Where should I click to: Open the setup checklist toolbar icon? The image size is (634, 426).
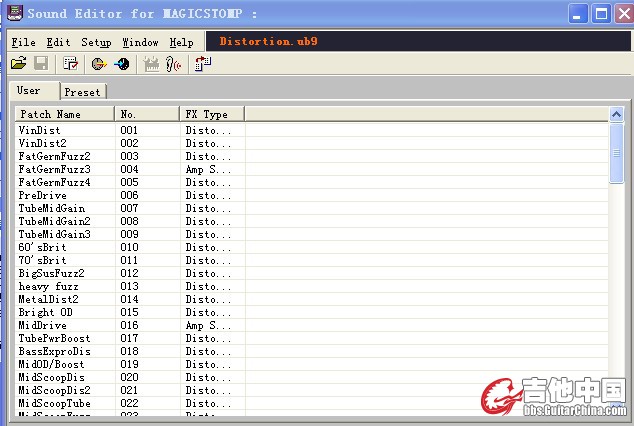coord(70,63)
